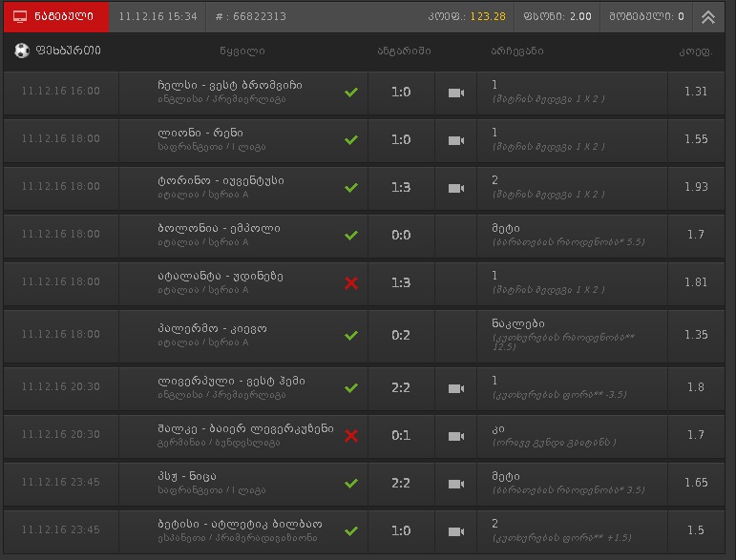Click green checkmark on Chelsea - West Brom row
This screenshot has width=736, height=560.
point(351,93)
